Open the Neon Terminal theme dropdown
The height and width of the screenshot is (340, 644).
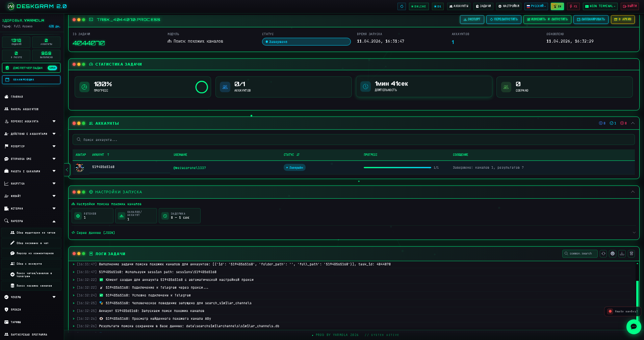point(600,6)
